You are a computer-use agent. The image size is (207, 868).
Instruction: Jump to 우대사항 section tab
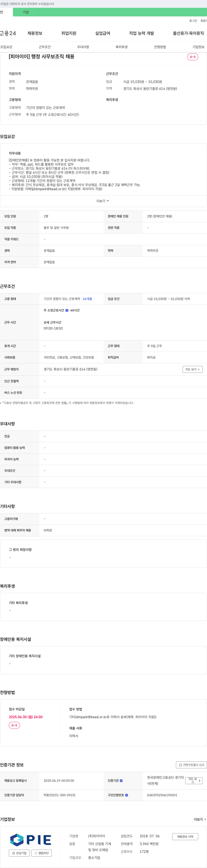[83, 47]
